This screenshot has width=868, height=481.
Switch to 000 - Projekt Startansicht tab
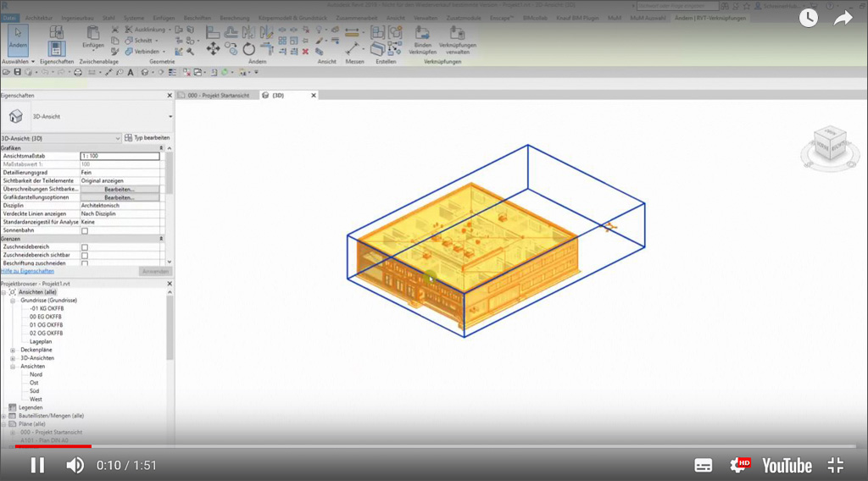[x=216, y=96]
